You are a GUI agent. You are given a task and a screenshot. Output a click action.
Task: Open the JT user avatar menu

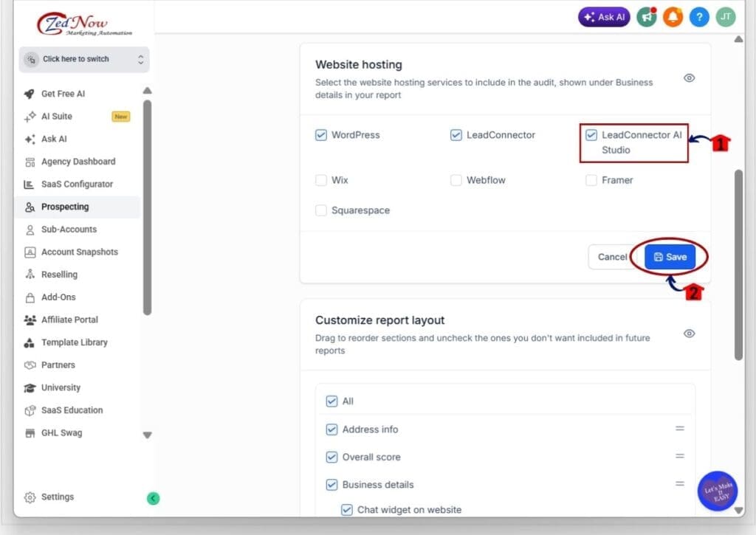pos(725,18)
